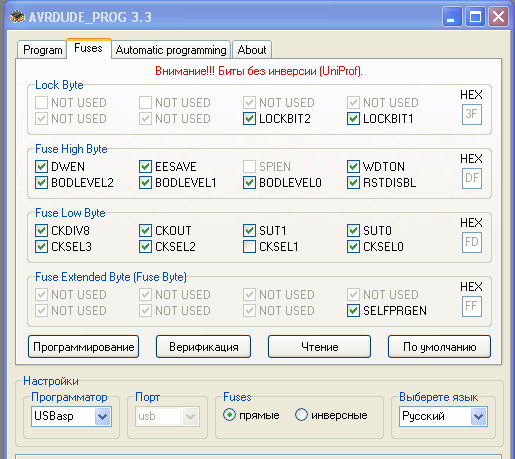Click the Fuse High Byte HEX field DF
The height and width of the screenshot is (459, 515).
pos(472,178)
